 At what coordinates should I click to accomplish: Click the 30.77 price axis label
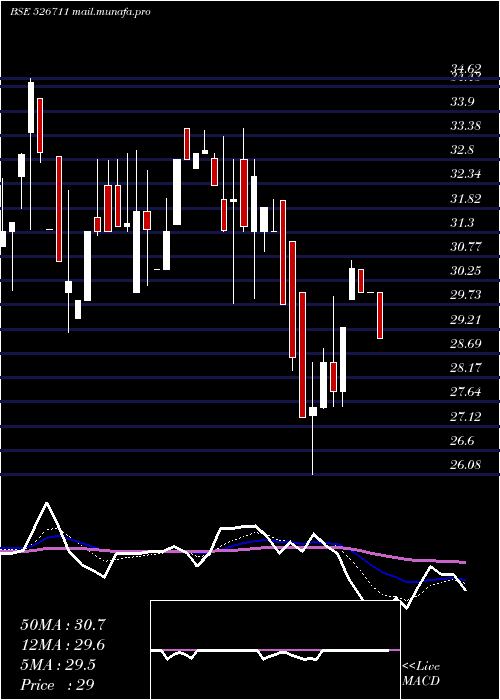466,247
